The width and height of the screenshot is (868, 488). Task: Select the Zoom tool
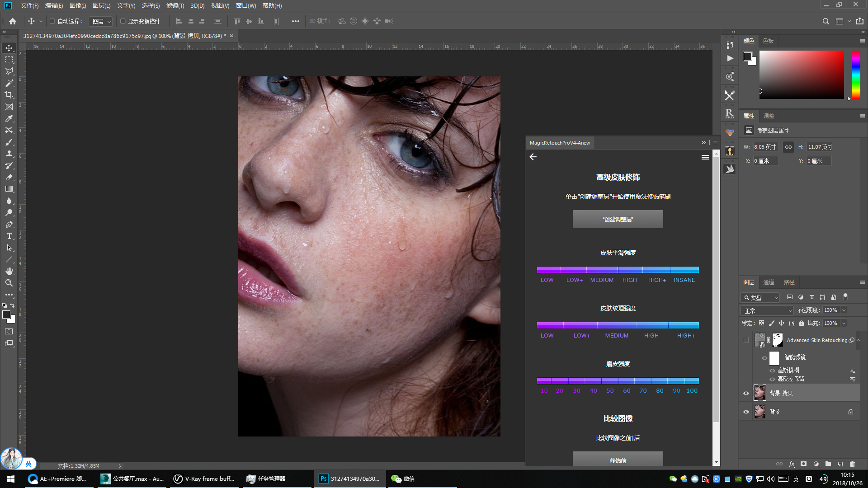(9, 283)
